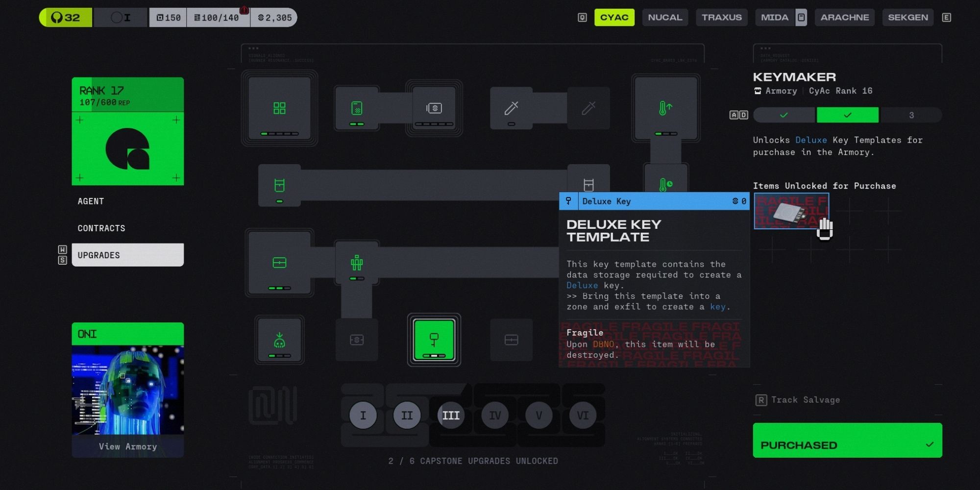Screen dimensions: 980x490
Task: Select the camera upgrade node in top row
Action: (x=434, y=108)
